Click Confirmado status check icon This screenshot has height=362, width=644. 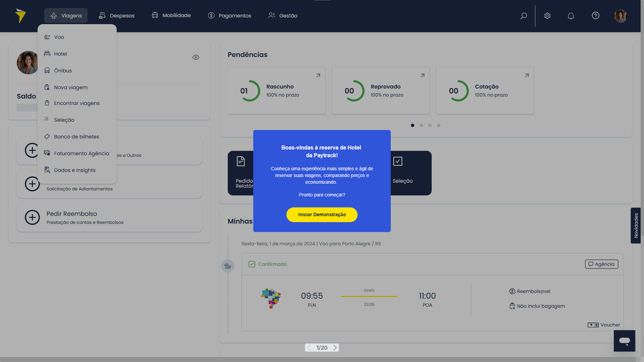coord(252,264)
